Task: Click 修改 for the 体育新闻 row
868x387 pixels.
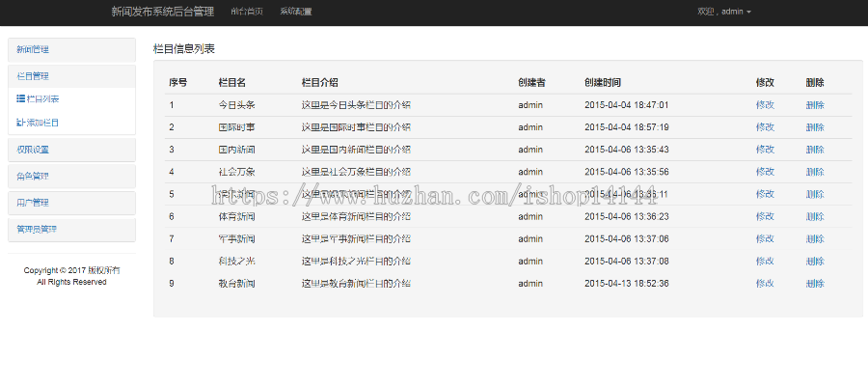Action: (x=765, y=216)
